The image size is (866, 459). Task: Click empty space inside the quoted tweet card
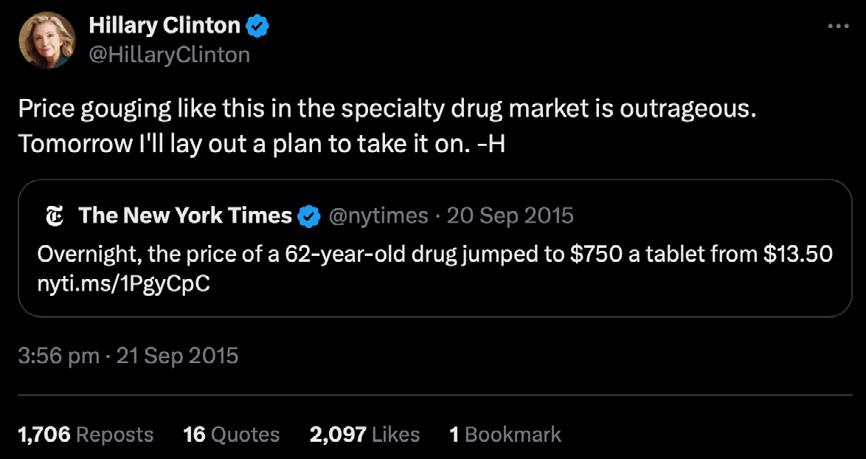pos(600,290)
